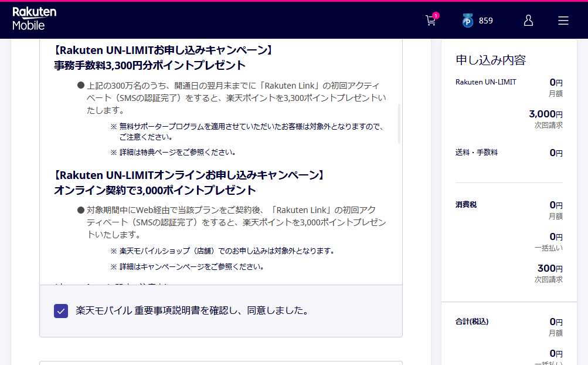Screen dimensions: 588x365
Task: Click the 送料・手数料 label
Action: tap(476, 153)
